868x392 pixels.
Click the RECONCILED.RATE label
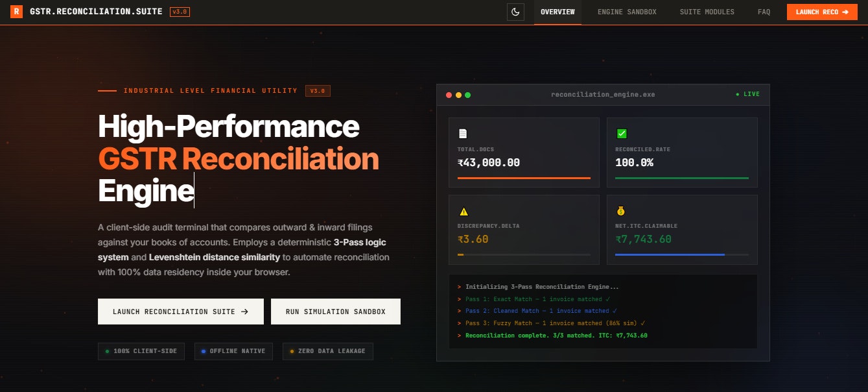click(643, 149)
